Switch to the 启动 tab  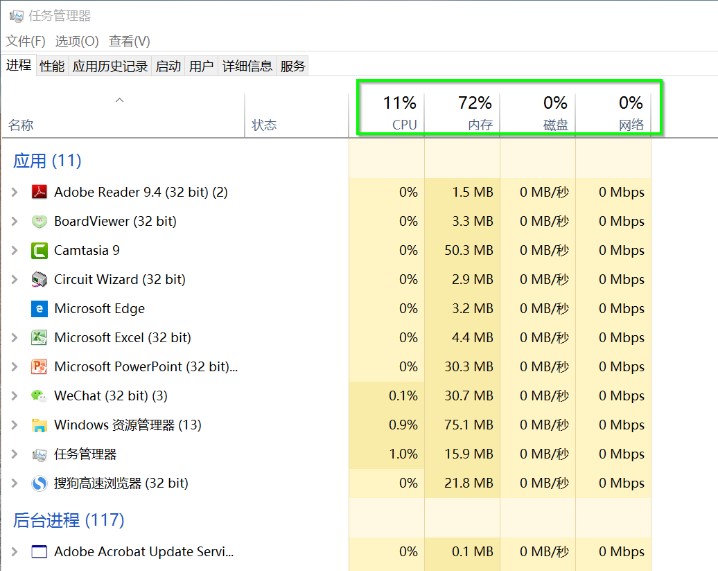pos(168,66)
